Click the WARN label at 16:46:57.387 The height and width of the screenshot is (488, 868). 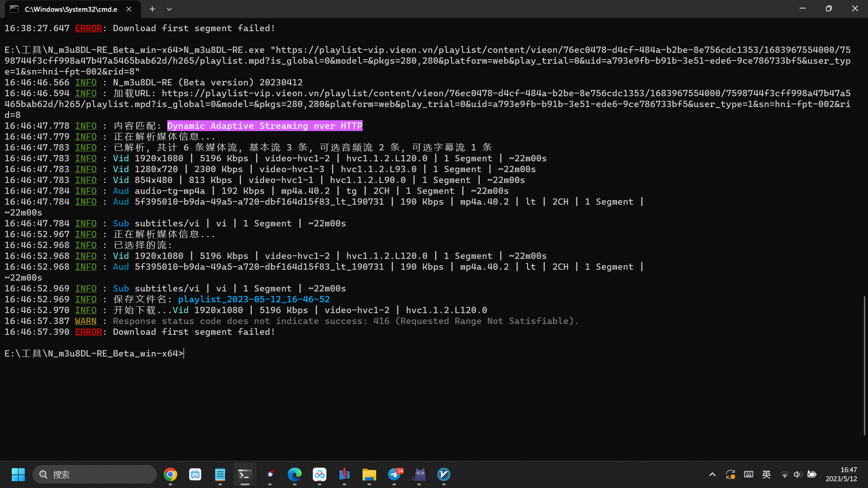pos(85,321)
